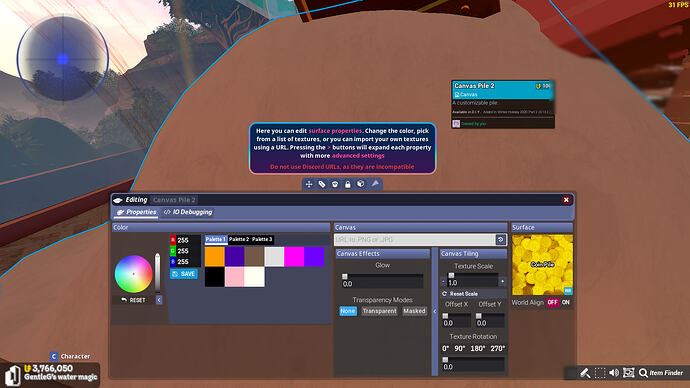The width and height of the screenshot is (690, 388).
Task: Increase Texture Scale with the plus button
Action: [503, 282]
